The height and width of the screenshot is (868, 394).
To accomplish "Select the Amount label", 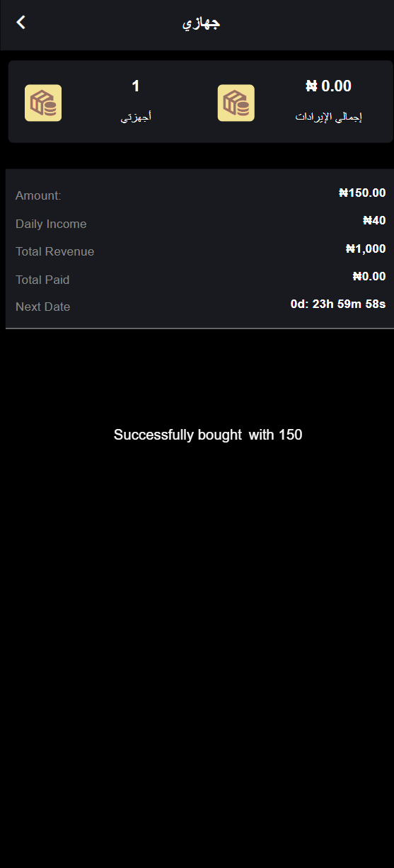I will [38, 196].
